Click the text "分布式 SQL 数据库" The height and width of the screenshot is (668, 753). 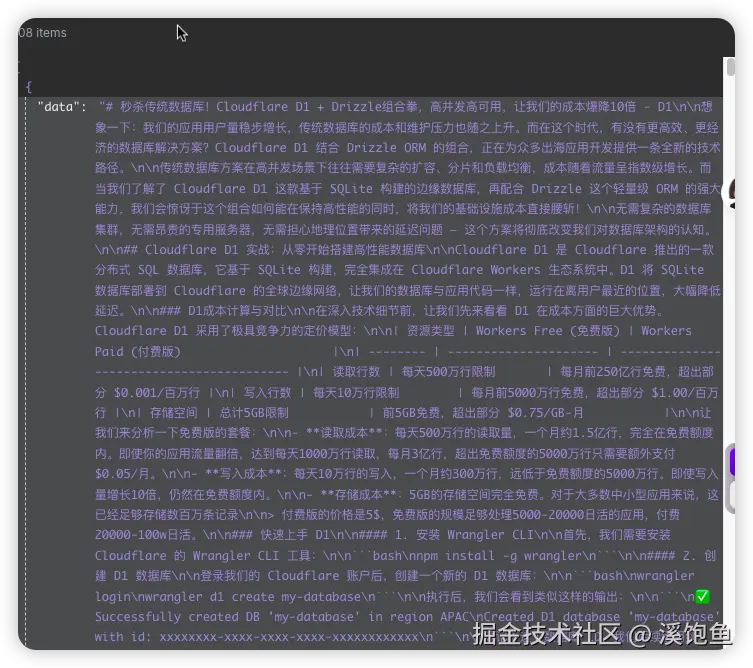148,270
